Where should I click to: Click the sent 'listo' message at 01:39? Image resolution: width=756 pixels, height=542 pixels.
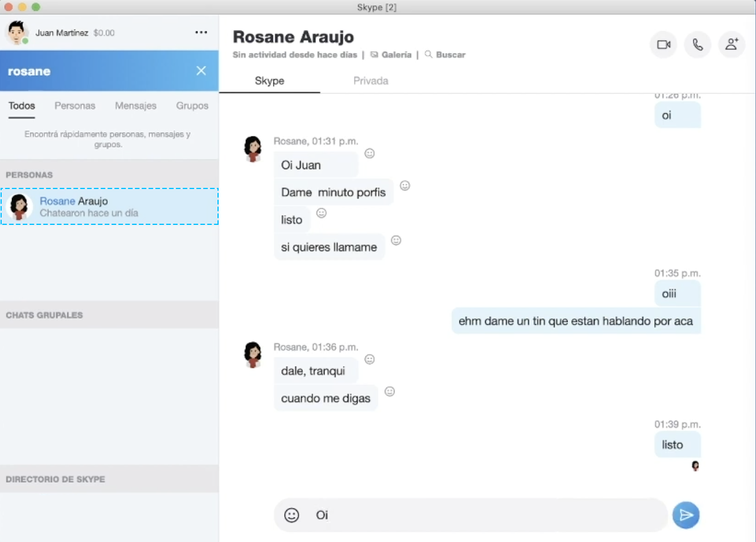(677, 445)
